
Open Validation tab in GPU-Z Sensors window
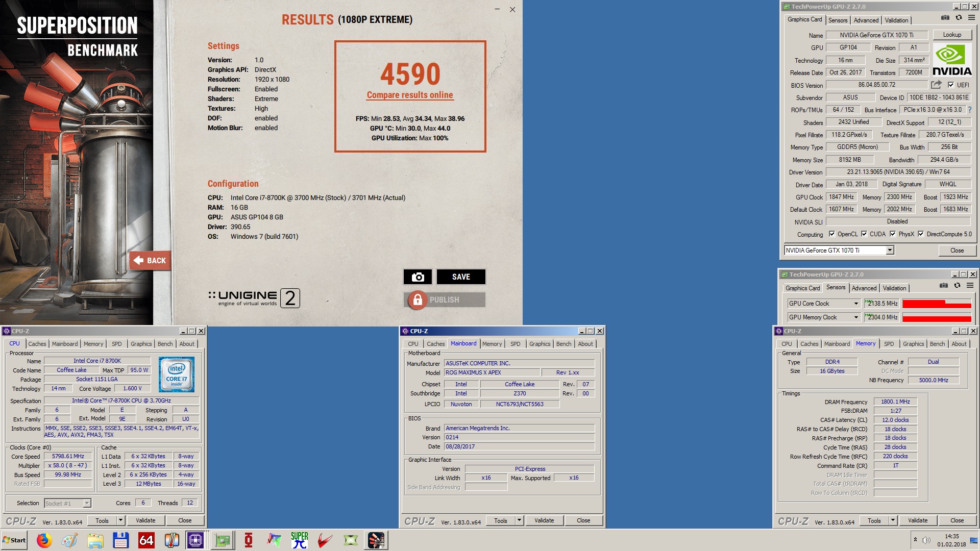point(894,288)
